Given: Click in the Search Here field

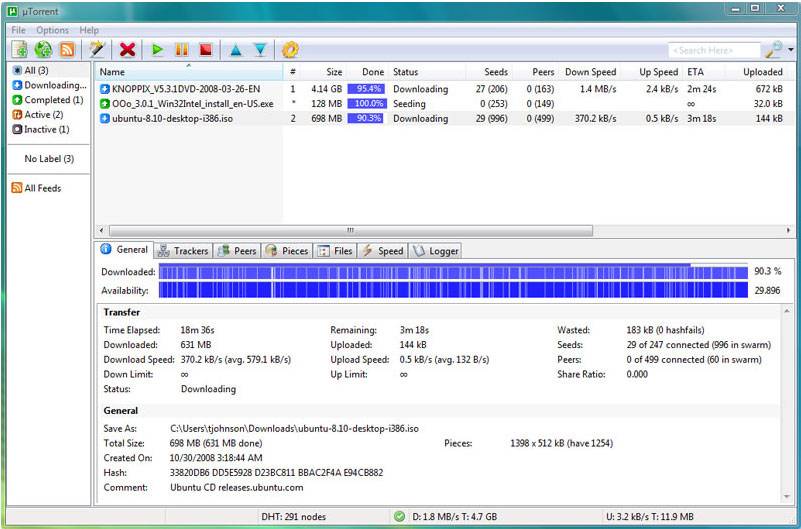Looking at the screenshot, I should [x=714, y=50].
